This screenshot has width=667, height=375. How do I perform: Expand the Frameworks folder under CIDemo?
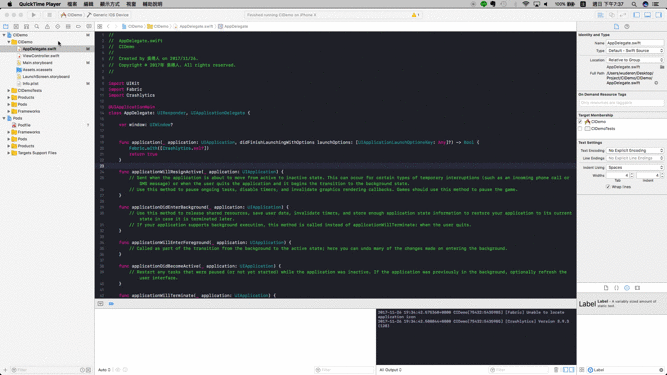pos(9,111)
